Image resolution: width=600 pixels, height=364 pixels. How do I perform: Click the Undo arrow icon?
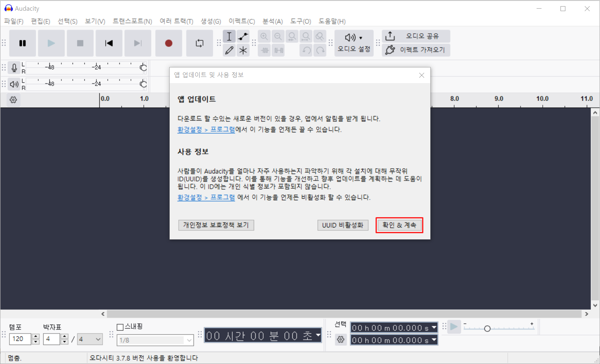[306, 51]
